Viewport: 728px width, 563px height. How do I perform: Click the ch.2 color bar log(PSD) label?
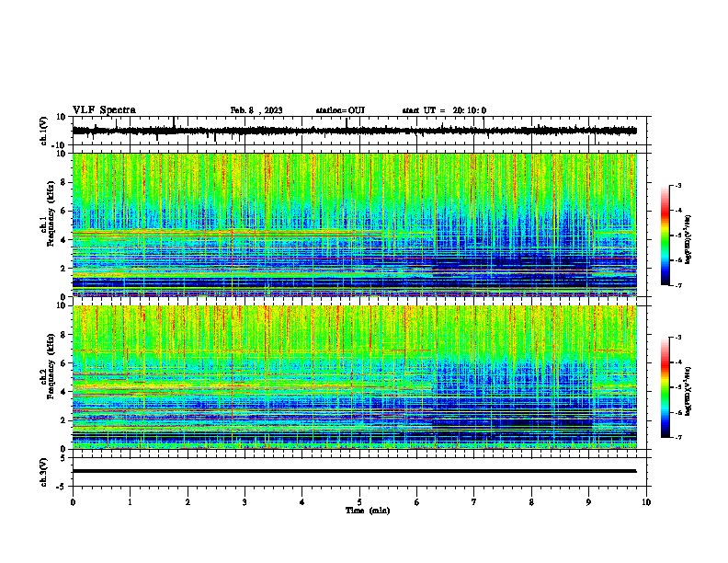tap(688, 391)
